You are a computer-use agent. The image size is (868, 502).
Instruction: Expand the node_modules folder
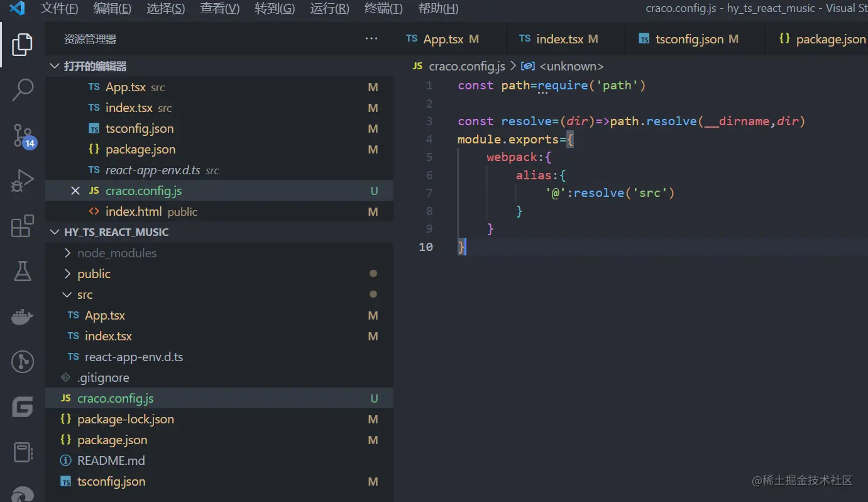tap(116, 253)
